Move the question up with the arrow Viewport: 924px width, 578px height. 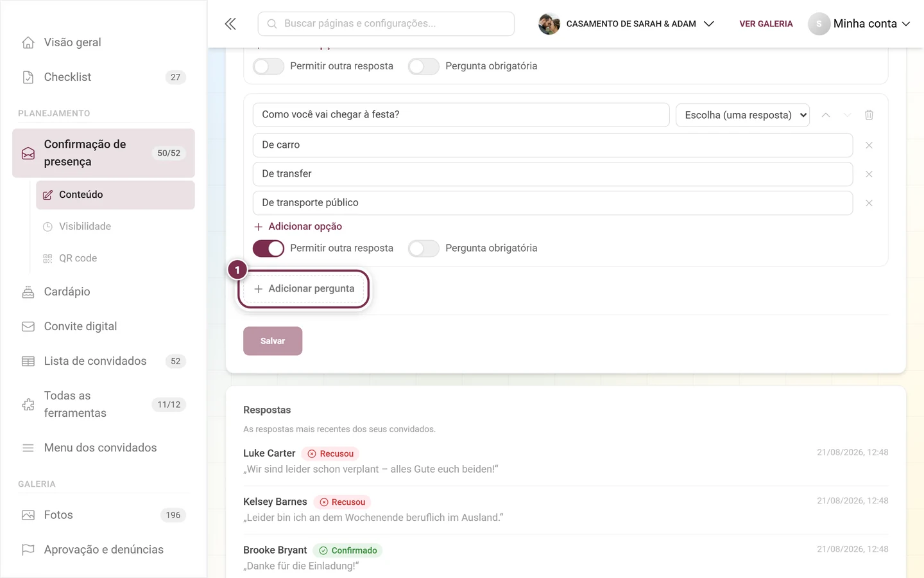click(826, 115)
